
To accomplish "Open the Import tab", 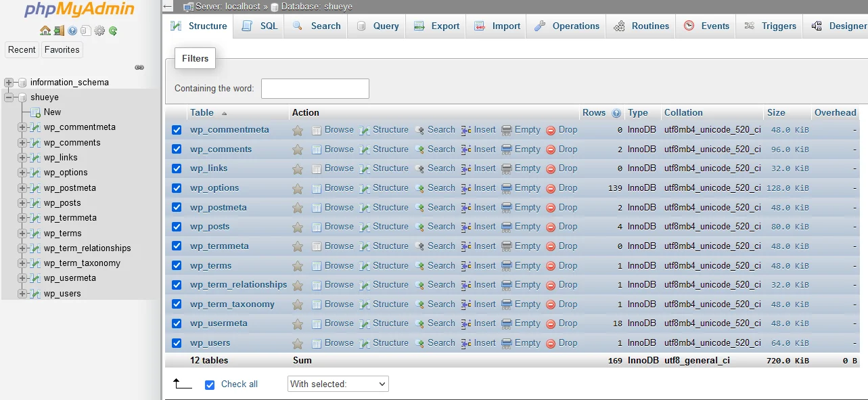I will 497,26.
